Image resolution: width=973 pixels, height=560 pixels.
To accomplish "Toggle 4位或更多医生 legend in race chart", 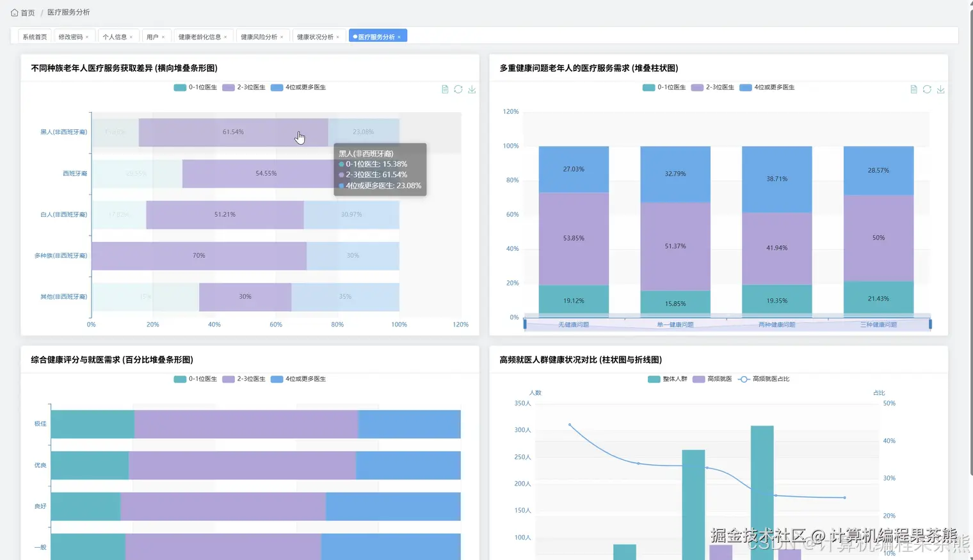I will coord(298,88).
